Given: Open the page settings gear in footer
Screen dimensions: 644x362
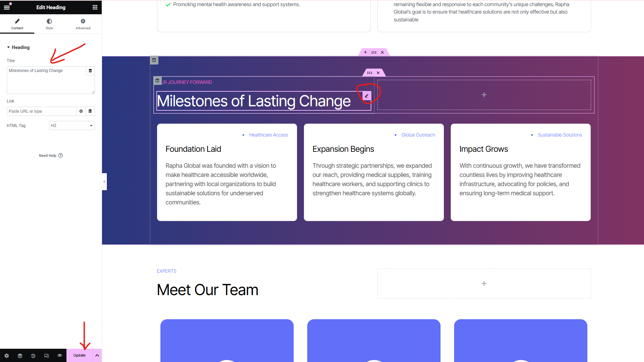Looking at the screenshot, I should point(6,356).
